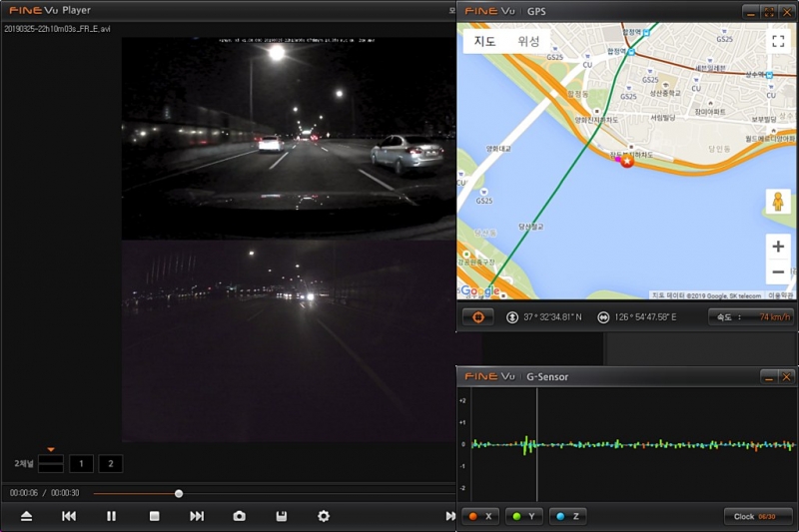Click the fast-forward icon beside the G-Sensor panel
Viewport: 799px width, 532px height.
pyautogui.click(x=450, y=516)
